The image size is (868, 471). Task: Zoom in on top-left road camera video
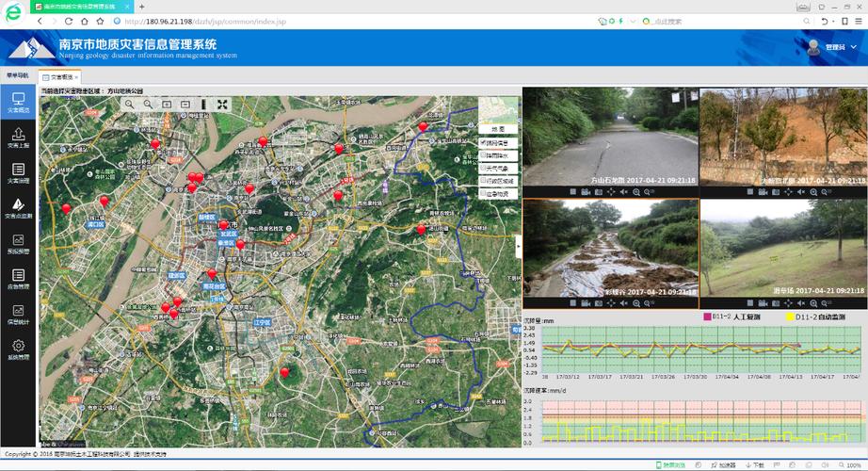pos(636,192)
